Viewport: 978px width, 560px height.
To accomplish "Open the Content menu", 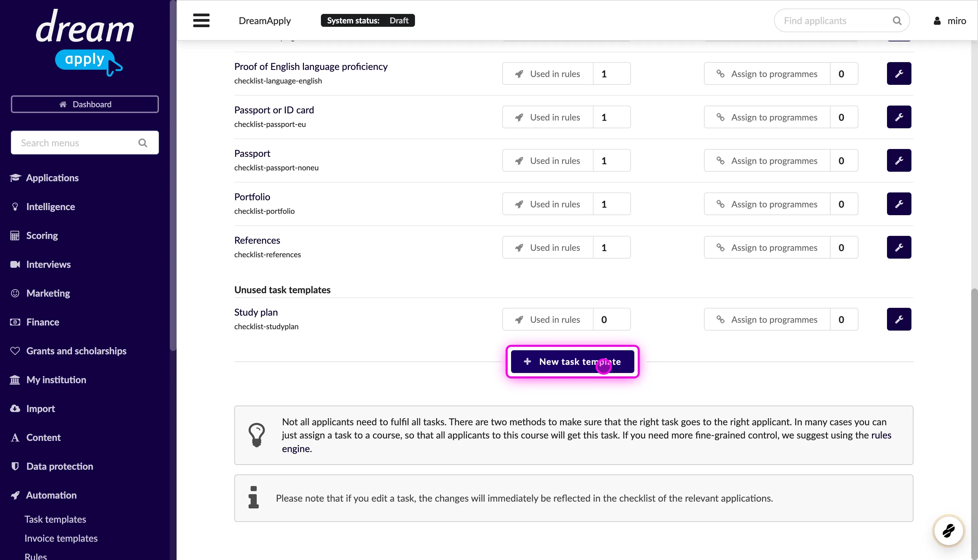I will point(43,437).
